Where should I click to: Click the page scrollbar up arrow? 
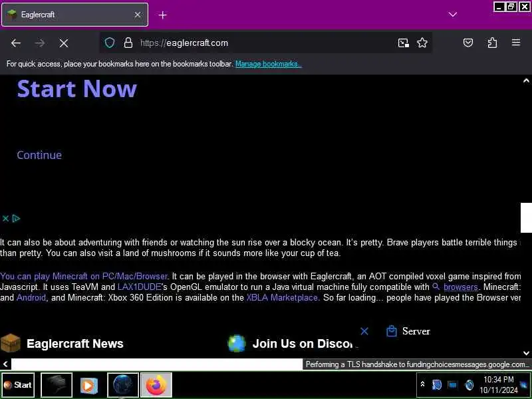(526, 80)
